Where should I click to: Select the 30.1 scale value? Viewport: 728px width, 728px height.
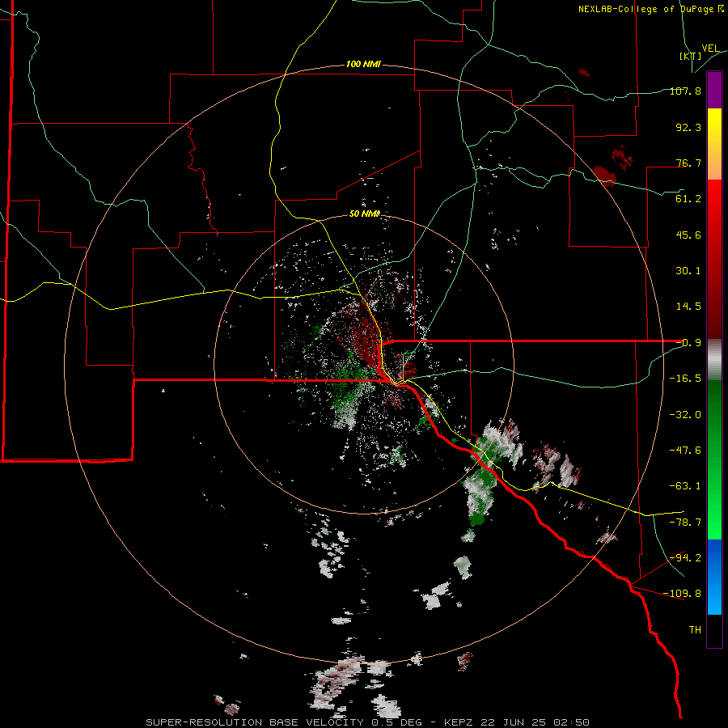click(x=688, y=271)
